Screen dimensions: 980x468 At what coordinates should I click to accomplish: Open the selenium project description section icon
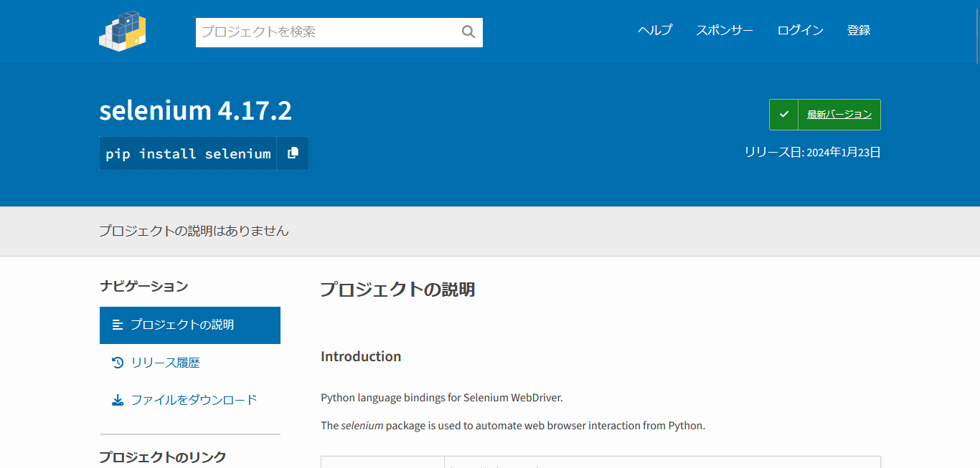[x=118, y=325]
